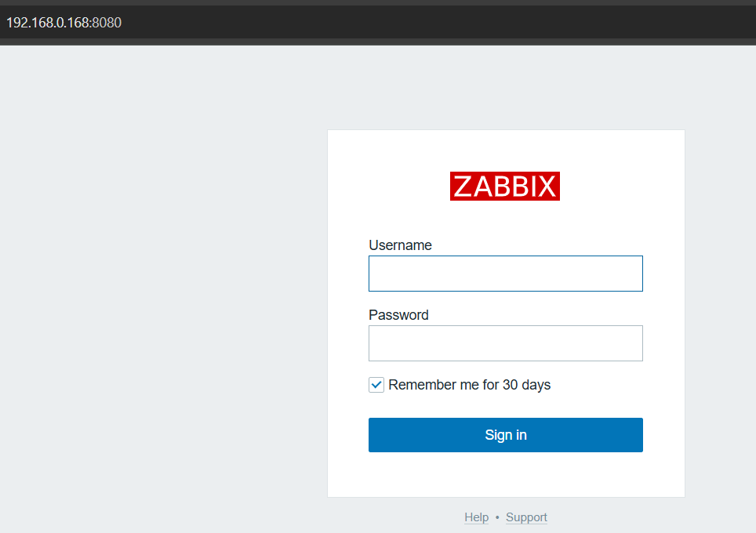
Task: Click the bullet separator between Help and Support
Action: tap(497, 517)
